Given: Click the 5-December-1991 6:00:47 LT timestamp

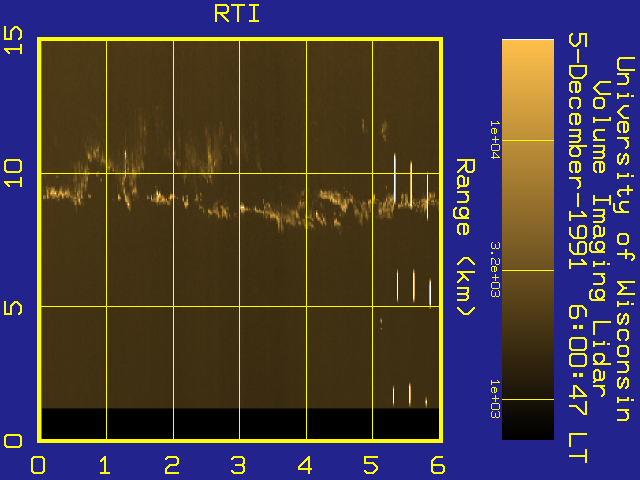Looking at the screenshot, I should (578, 248).
